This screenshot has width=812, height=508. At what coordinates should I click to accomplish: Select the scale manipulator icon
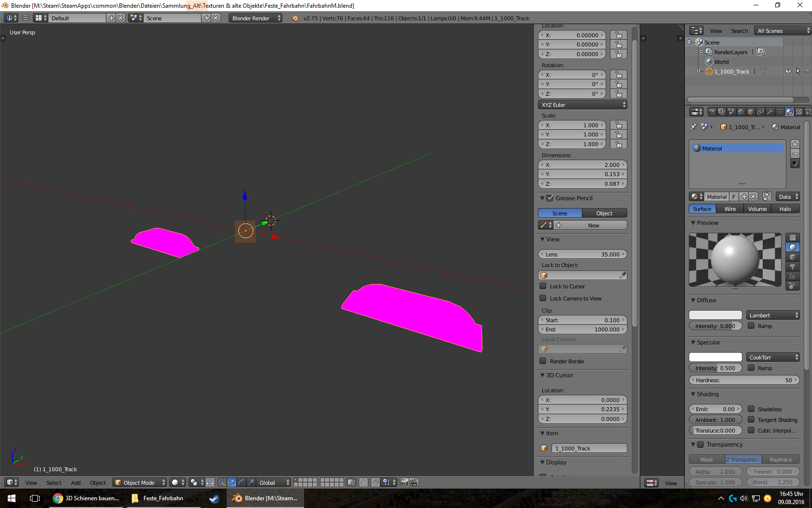251,482
